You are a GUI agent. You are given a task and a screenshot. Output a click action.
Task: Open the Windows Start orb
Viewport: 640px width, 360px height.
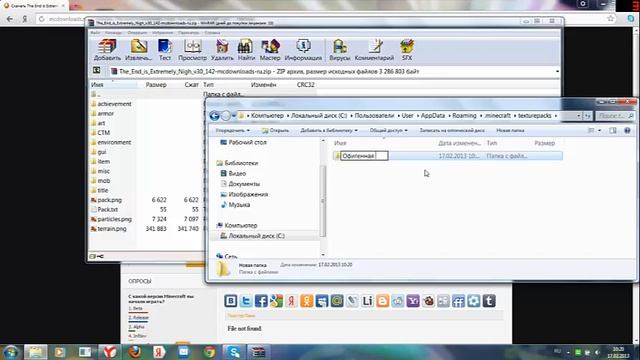click(11, 352)
